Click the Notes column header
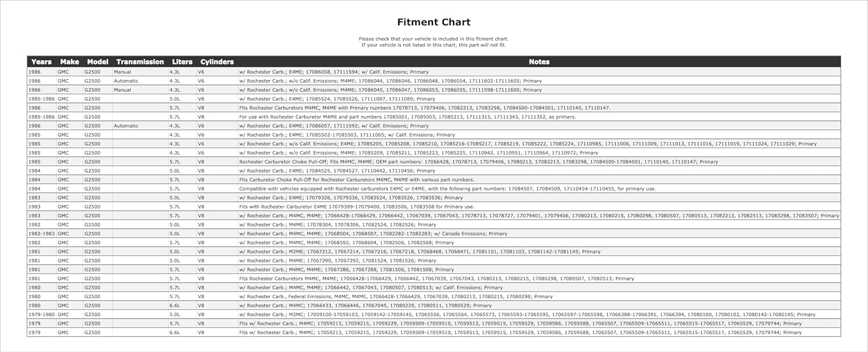The image size is (868, 352). tap(539, 62)
